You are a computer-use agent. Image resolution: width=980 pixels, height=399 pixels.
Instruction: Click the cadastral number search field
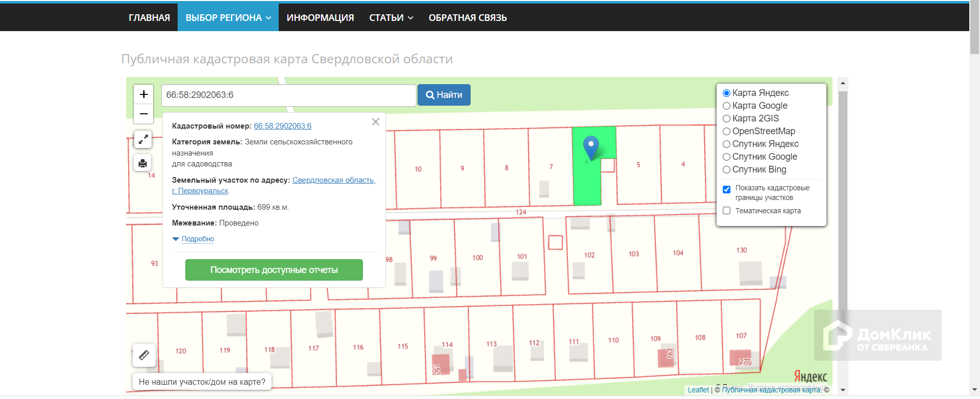(288, 95)
